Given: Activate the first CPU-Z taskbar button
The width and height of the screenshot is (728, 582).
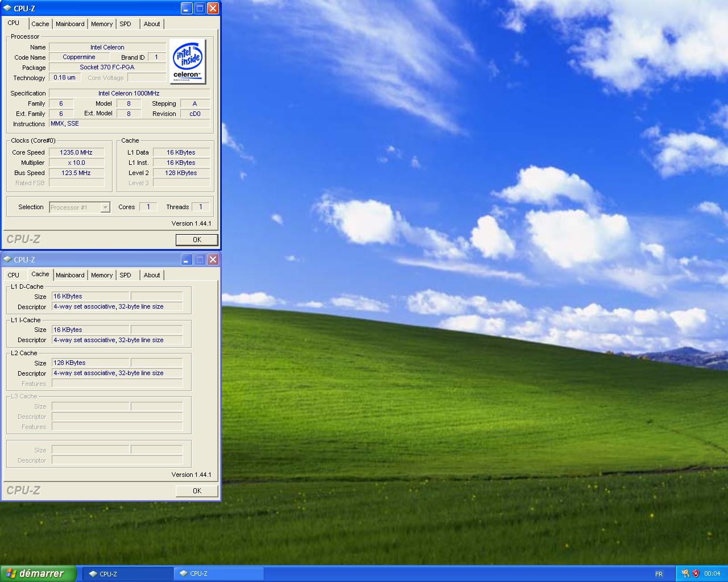Looking at the screenshot, I should (x=128, y=574).
